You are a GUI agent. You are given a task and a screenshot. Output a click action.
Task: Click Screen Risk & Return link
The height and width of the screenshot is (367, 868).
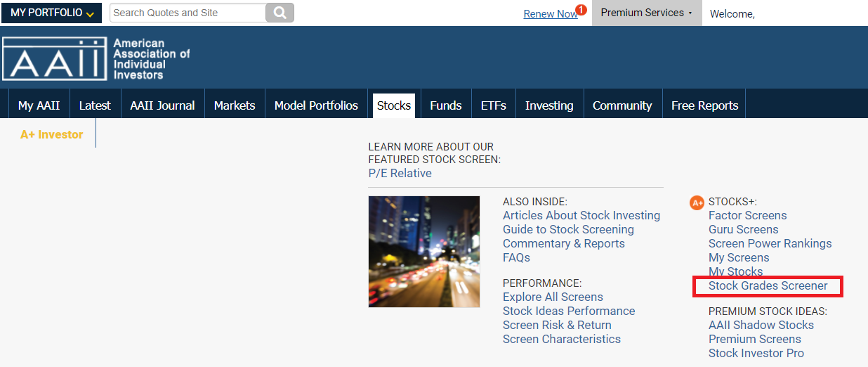557,325
